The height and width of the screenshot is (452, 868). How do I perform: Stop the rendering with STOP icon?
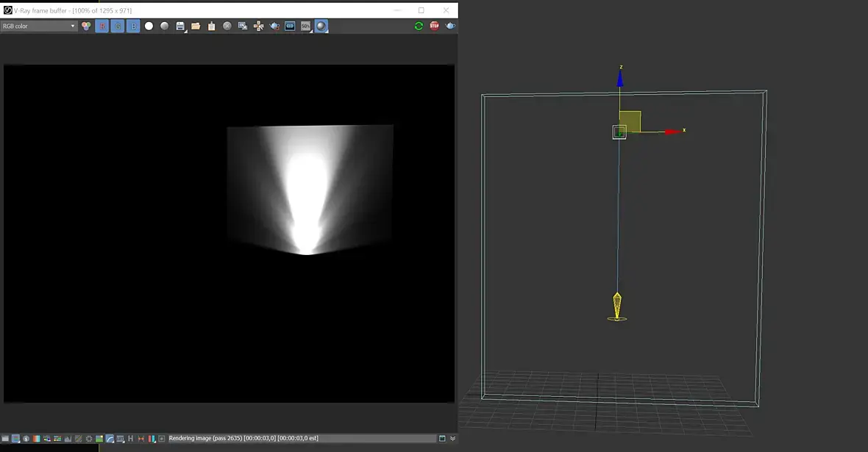pos(435,26)
